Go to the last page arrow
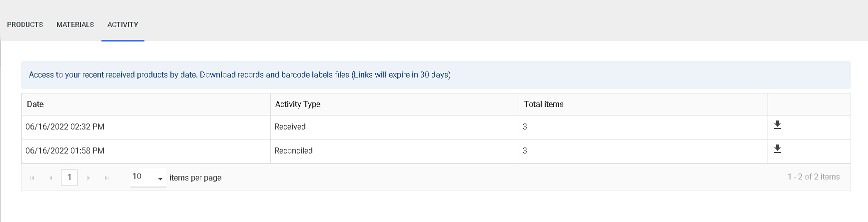 tap(106, 177)
